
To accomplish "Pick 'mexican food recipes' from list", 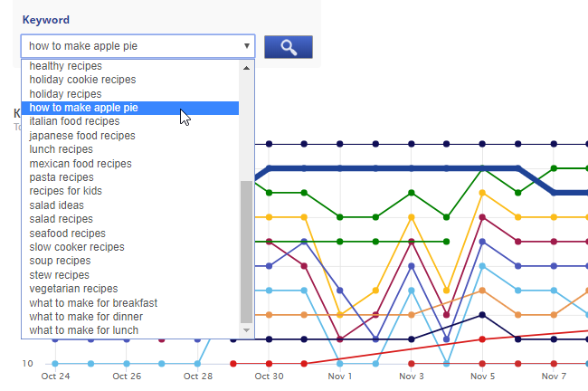I will pos(80,164).
